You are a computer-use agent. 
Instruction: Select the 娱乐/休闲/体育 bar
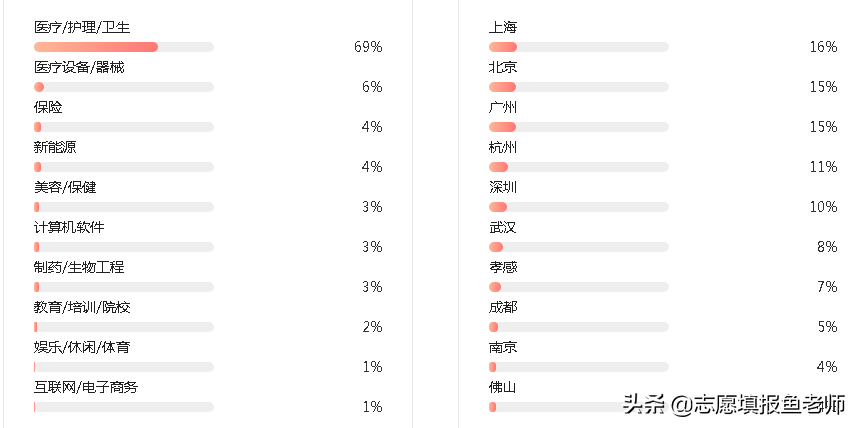(x=124, y=367)
